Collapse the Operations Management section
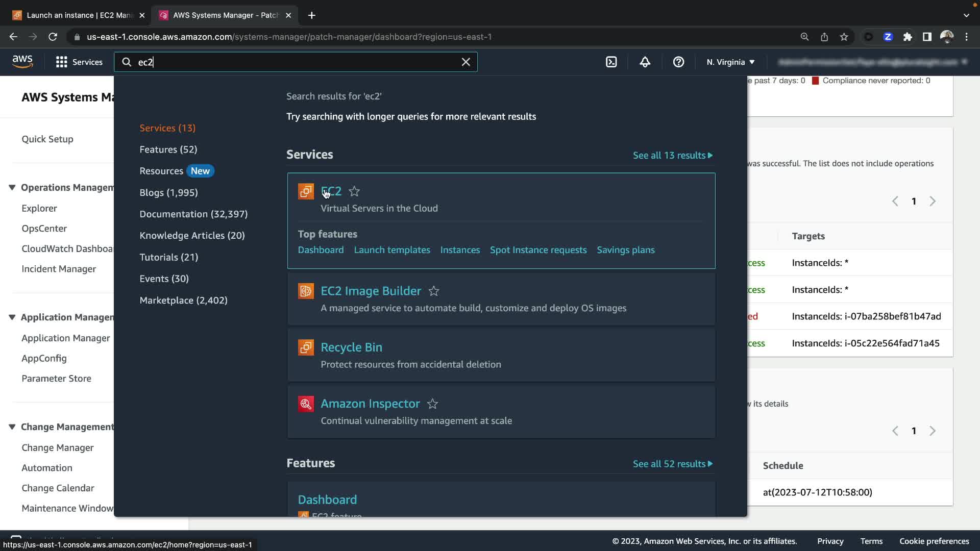The height and width of the screenshot is (551, 980). click(x=12, y=187)
